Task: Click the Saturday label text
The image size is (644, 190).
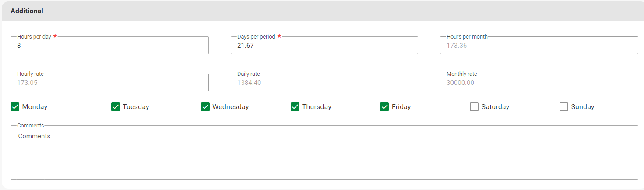Action: (x=495, y=107)
